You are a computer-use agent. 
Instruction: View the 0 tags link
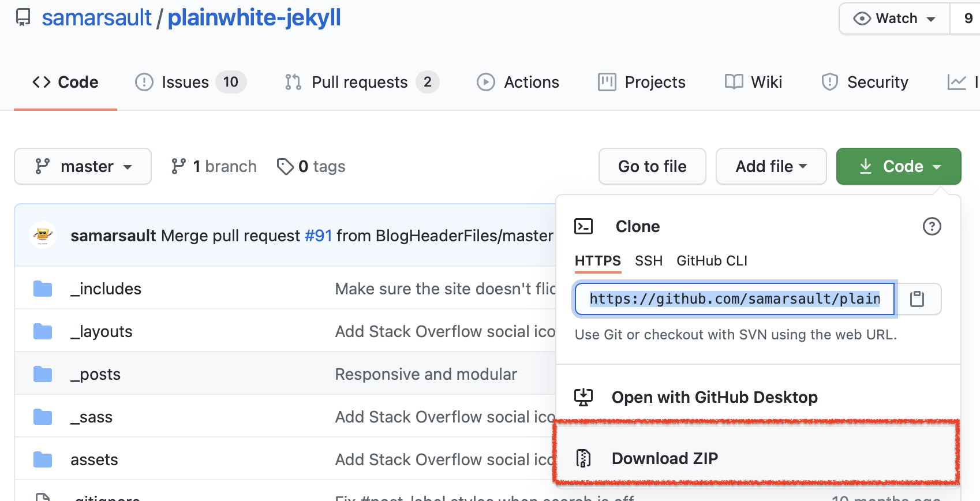311,166
